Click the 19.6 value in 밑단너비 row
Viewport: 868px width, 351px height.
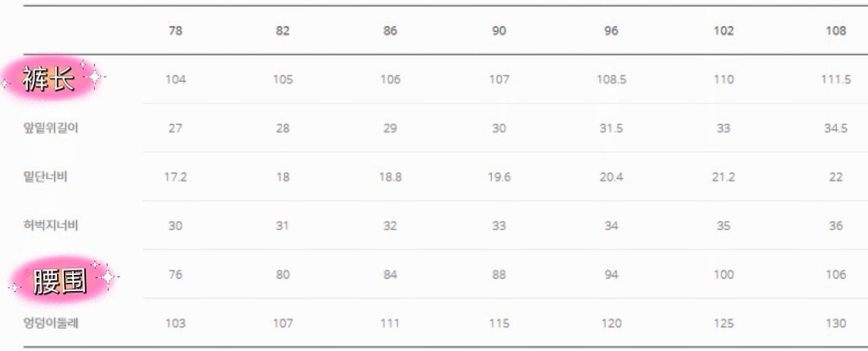pyautogui.click(x=499, y=177)
